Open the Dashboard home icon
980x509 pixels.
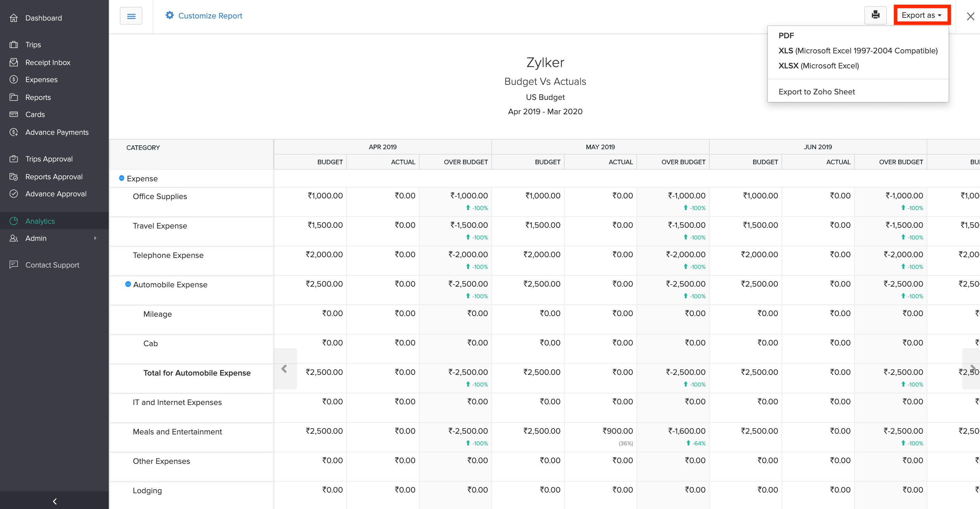pyautogui.click(x=14, y=18)
